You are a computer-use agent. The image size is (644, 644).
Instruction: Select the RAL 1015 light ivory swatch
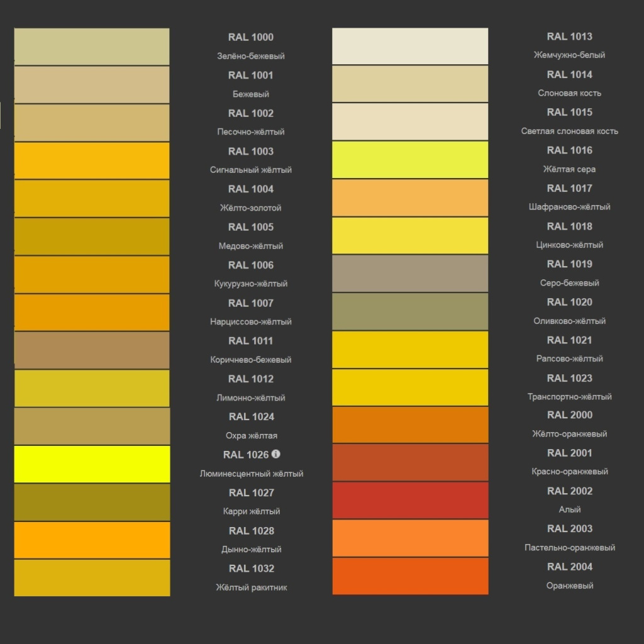point(410,121)
